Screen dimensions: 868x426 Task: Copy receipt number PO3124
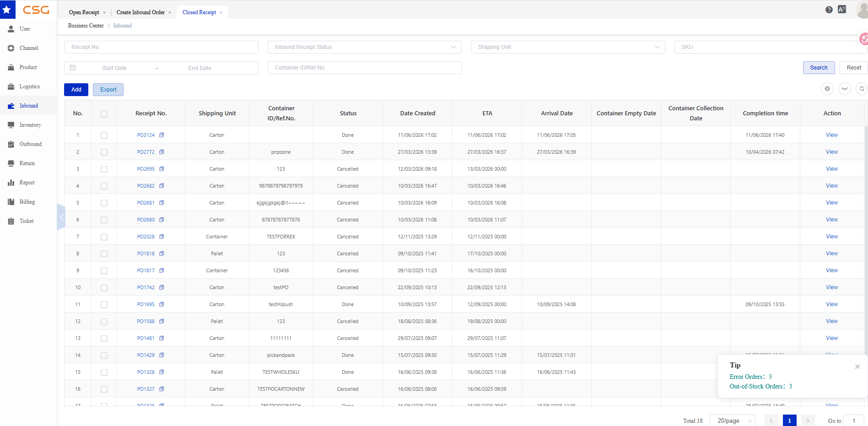162,135
